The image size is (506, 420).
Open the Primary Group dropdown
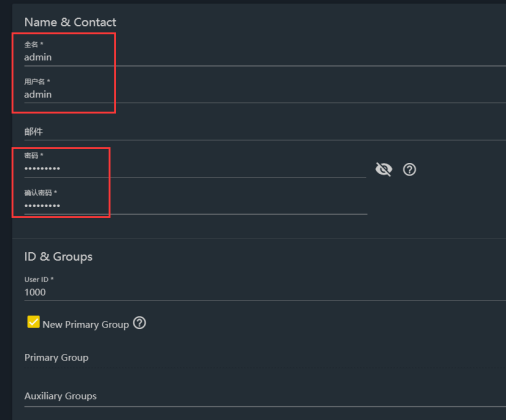pos(265,358)
